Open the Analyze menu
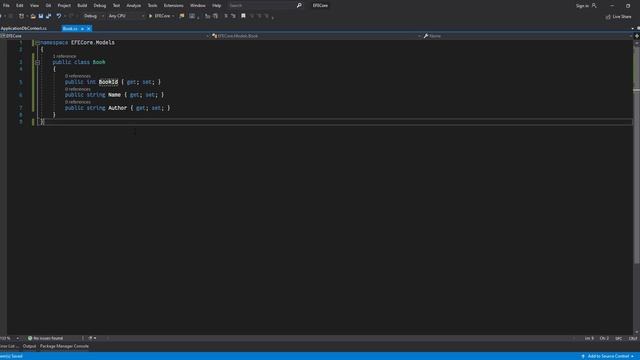The height and width of the screenshot is (360, 640). [133, 6]
